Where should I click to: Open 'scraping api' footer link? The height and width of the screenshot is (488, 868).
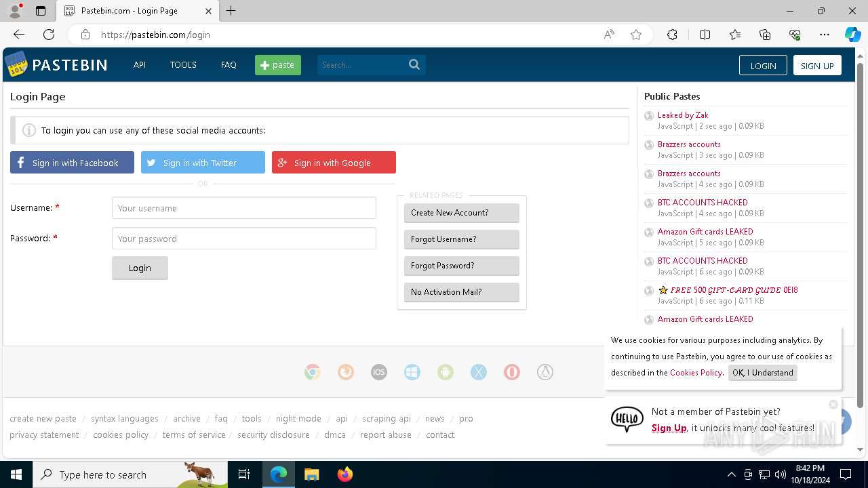[x=387, y=419]
